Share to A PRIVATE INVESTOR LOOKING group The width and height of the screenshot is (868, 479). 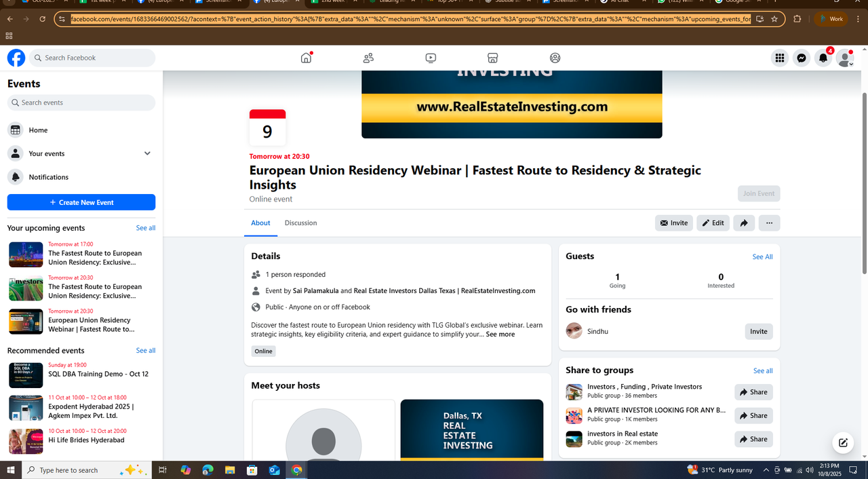pos(753,415)
